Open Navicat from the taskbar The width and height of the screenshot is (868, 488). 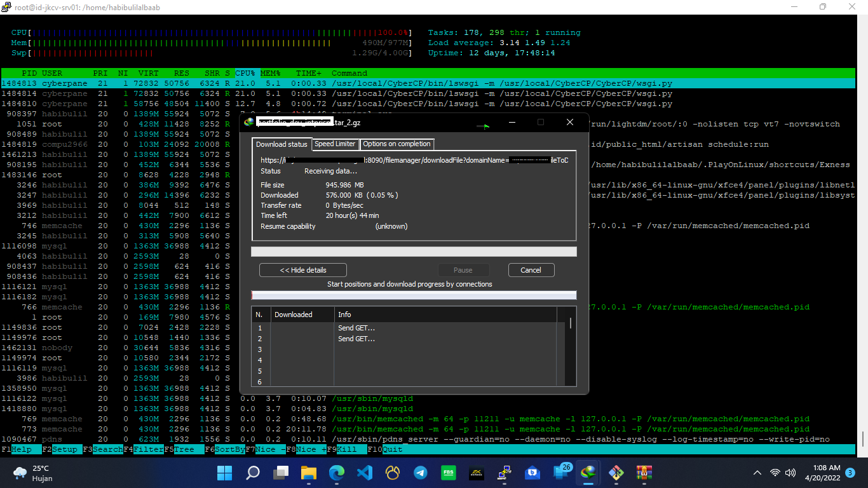click(392, 473)
